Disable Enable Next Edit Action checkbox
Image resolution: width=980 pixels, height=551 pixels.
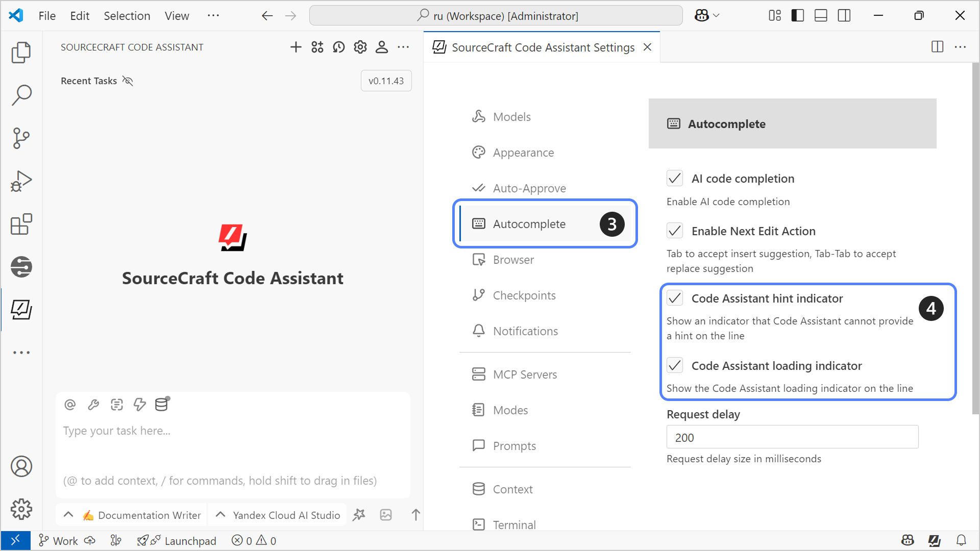coord(675,231)
